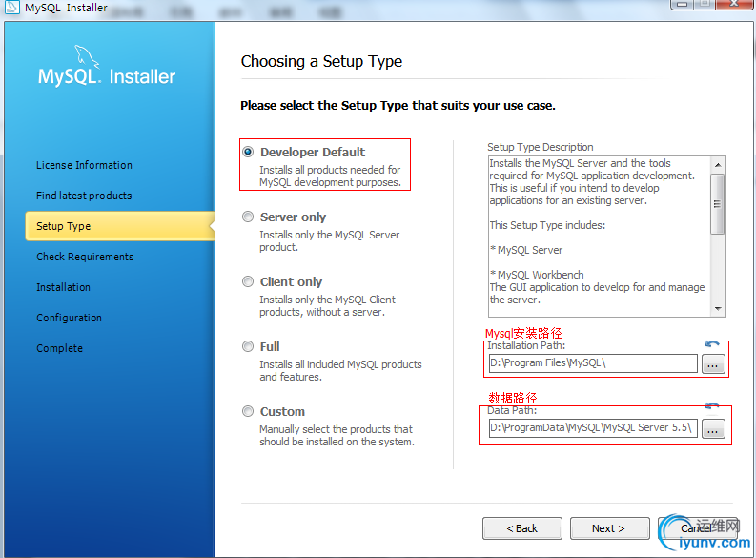Reset Data Path with undo arrow icon
The width and height of the screenshot is (756, 558).
pos(712,406)
